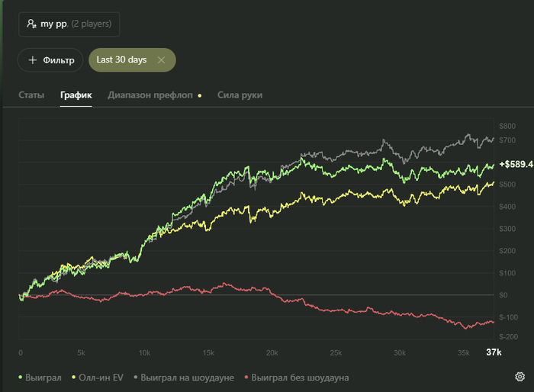Click the gray dot beside Выиграл на шоудауне

pyautogui.click(x=135, y=378)
